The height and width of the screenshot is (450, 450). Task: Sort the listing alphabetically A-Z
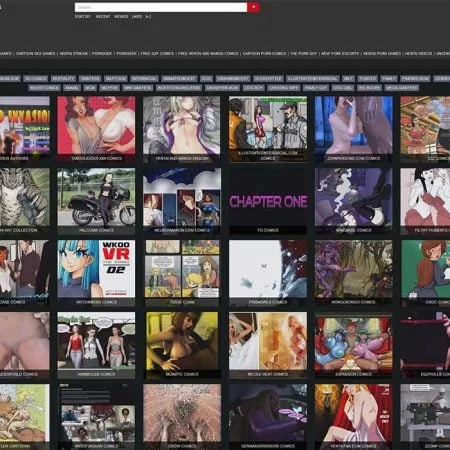[148, 17]
